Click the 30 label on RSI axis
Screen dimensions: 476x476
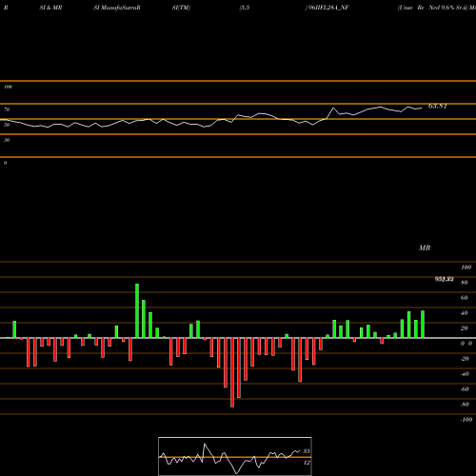(x=7, y=140)
